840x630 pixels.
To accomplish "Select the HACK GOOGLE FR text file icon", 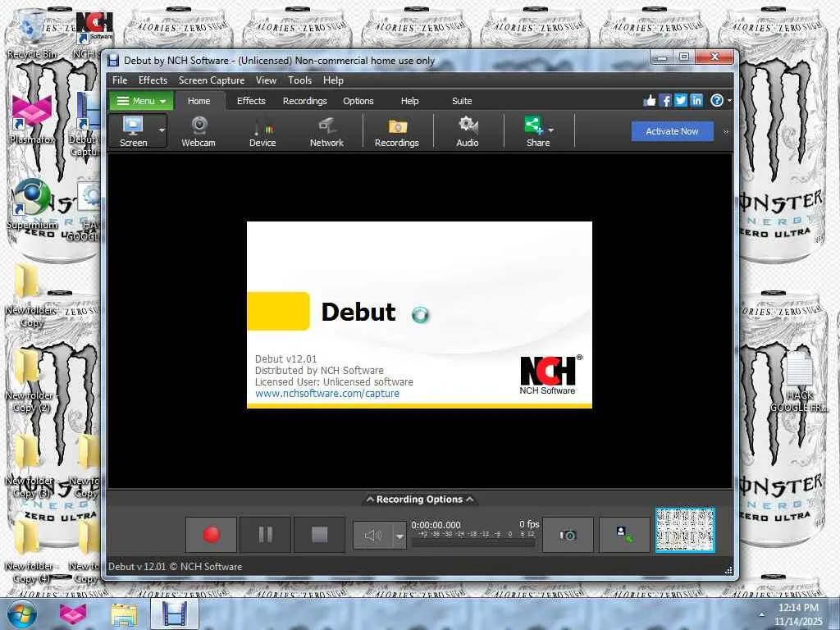I will coord(799,381).
